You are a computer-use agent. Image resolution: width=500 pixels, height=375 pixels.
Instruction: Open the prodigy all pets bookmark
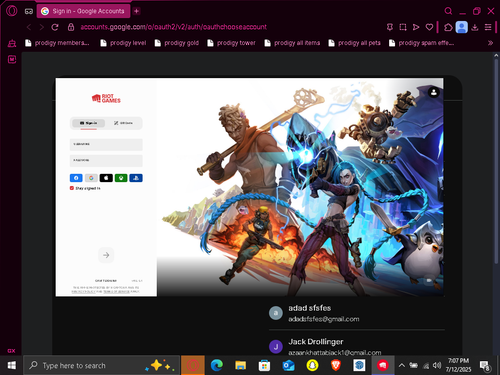tap(354, 43)
